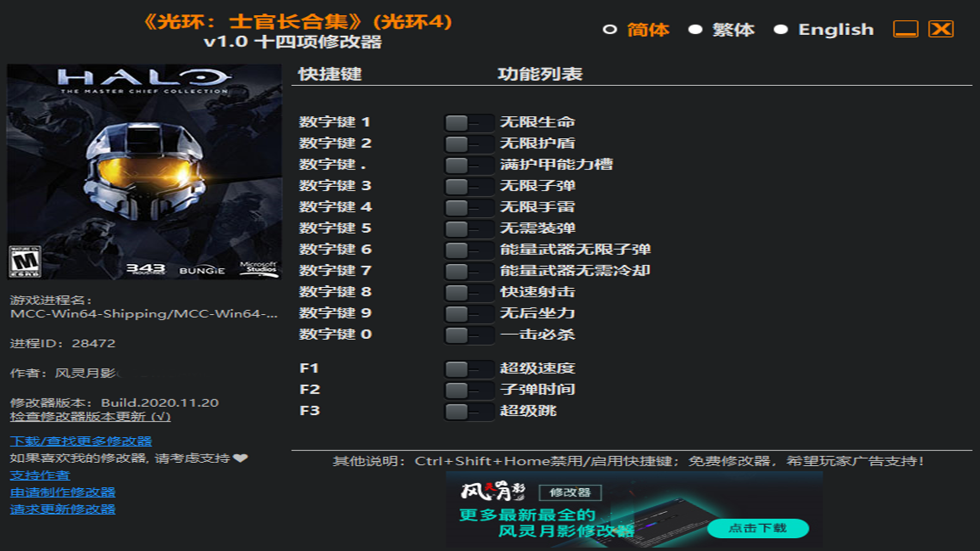Switch language to English
Image resolution: width=980 pixels, height=551 pixels.
pyautogui.click(x=781, y=30)
